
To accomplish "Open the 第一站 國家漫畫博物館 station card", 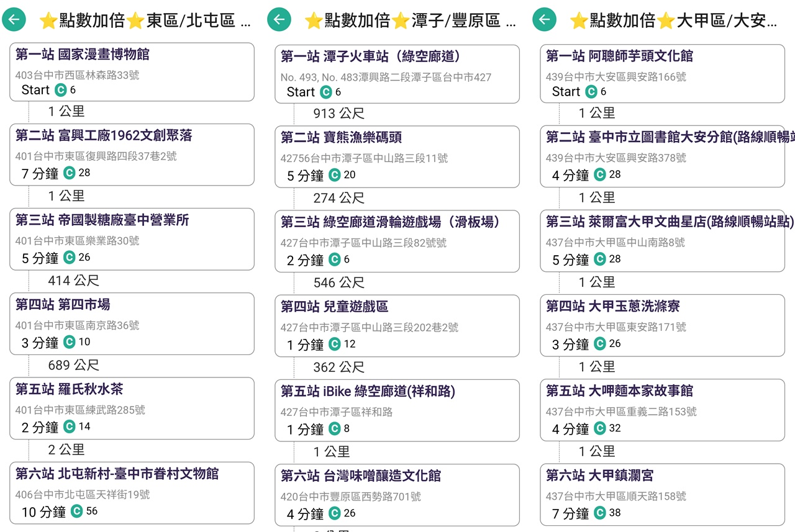I will point(132,71).
